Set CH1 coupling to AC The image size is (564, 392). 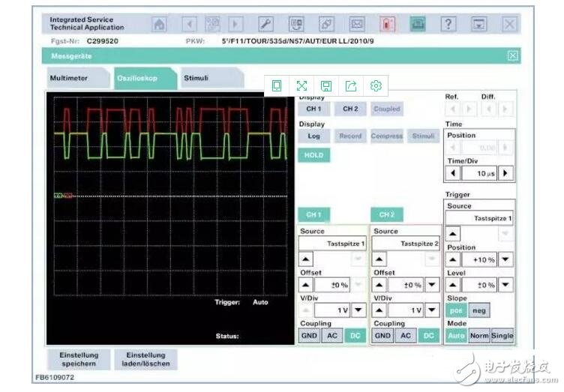(x=331, y=336)
